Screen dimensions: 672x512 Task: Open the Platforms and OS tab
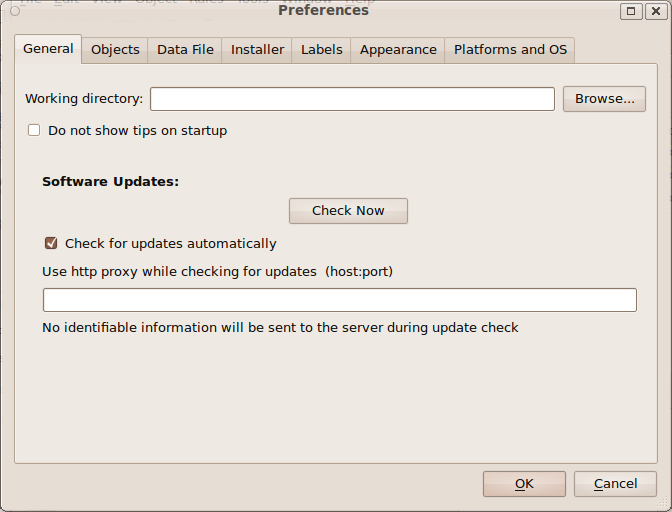(510, 50)
